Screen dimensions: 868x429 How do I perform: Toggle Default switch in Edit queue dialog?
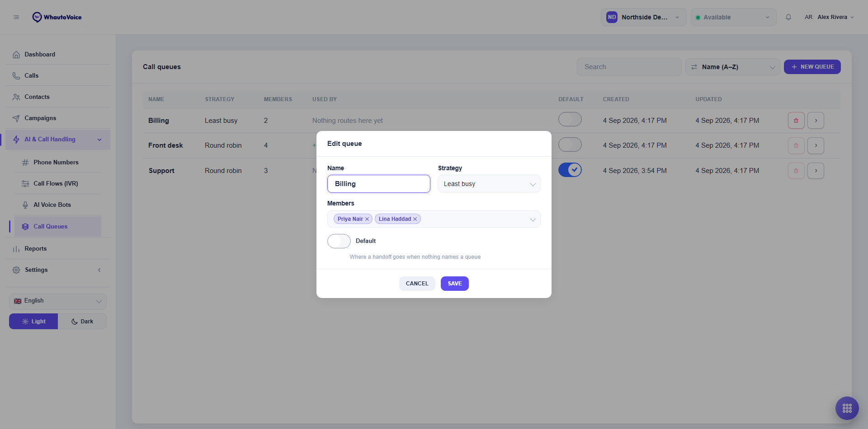pyautogui.click(x=339, y=241)
